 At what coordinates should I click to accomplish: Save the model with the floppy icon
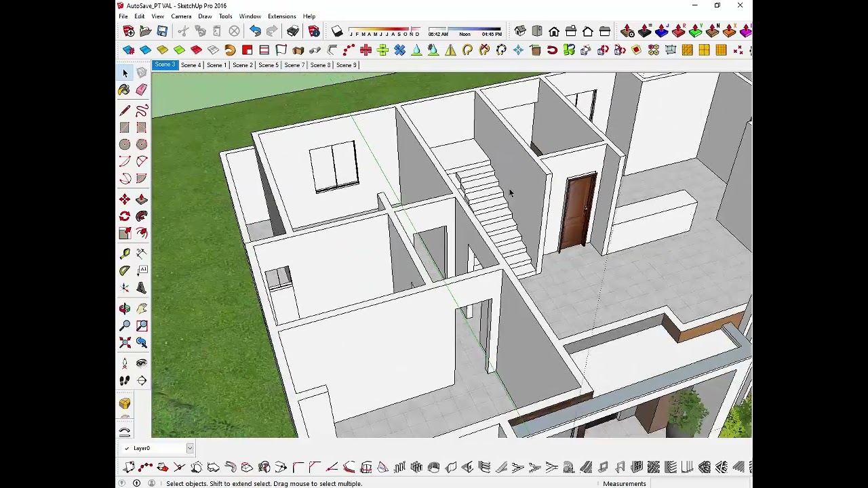click(x=162, y=31)
